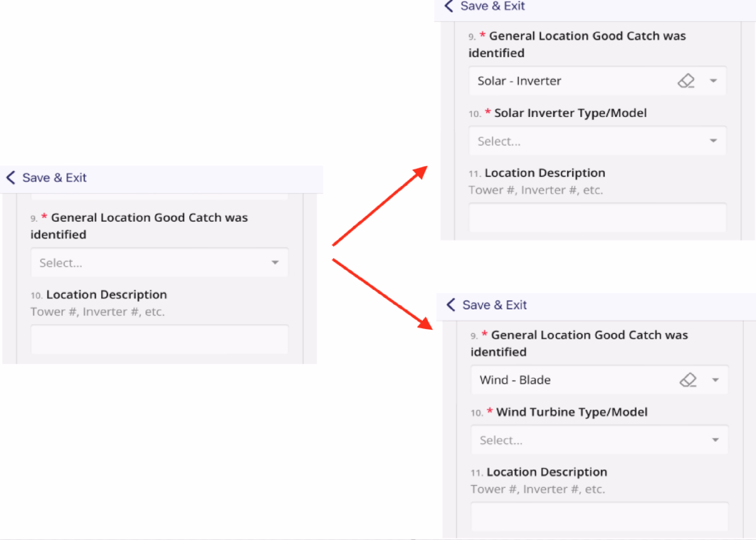Screen dimensions: 756x540
Task: Clear the Solar - Inverter selection with eraser
Action: pyautogui.click(x=686, y=81)
